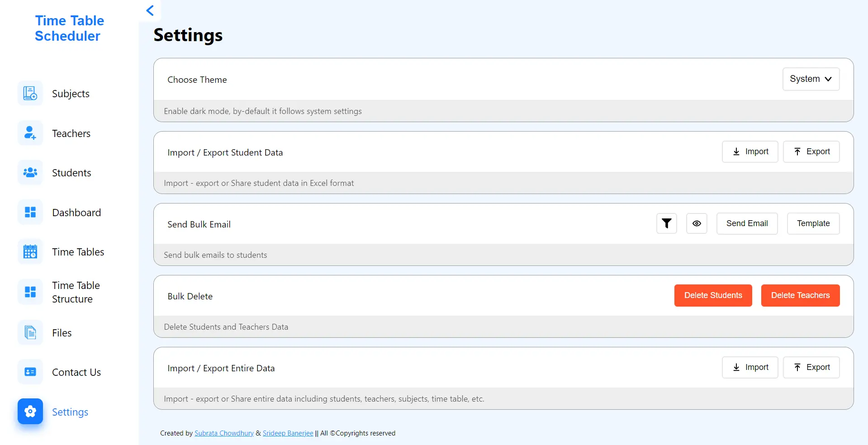This screenshot has height=445, width=868.
Task: Click the Subjects sidebar icon
Action: click(x=30, y=93)
